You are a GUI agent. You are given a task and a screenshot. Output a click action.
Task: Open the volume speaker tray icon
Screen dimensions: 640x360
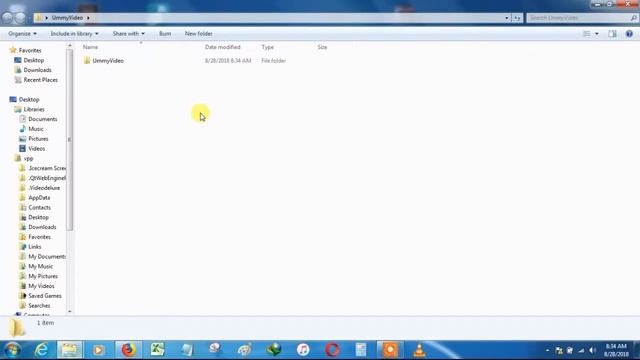(592, 351)
